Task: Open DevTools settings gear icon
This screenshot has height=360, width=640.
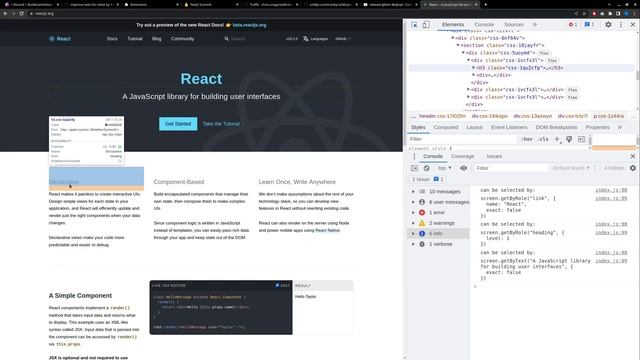Action: (x=608, y=25)
